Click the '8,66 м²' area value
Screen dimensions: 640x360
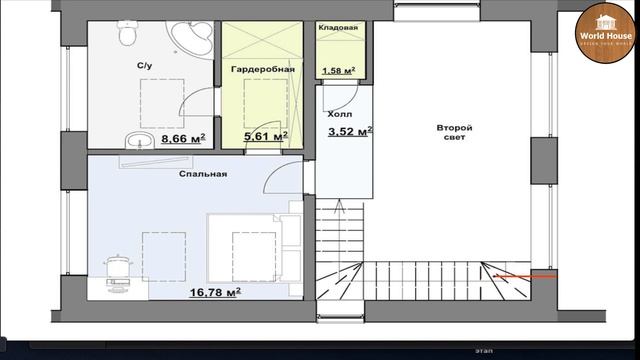pos(183,138)
